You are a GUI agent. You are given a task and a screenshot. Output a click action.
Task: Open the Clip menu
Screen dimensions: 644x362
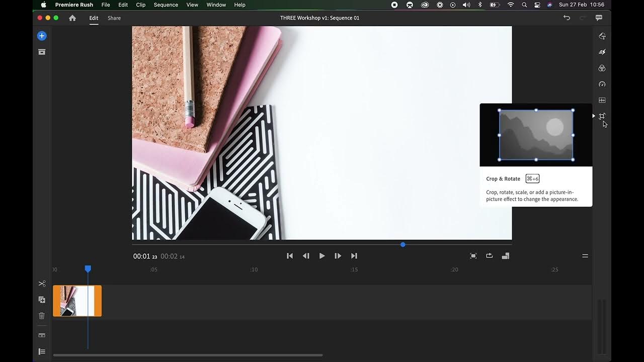click(141, 5)
